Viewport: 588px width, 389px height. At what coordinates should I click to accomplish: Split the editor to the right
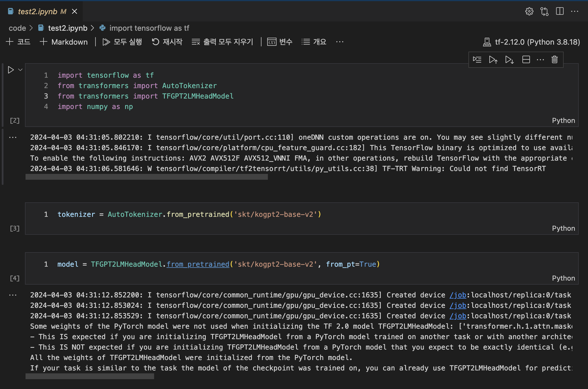click(560, 11)
